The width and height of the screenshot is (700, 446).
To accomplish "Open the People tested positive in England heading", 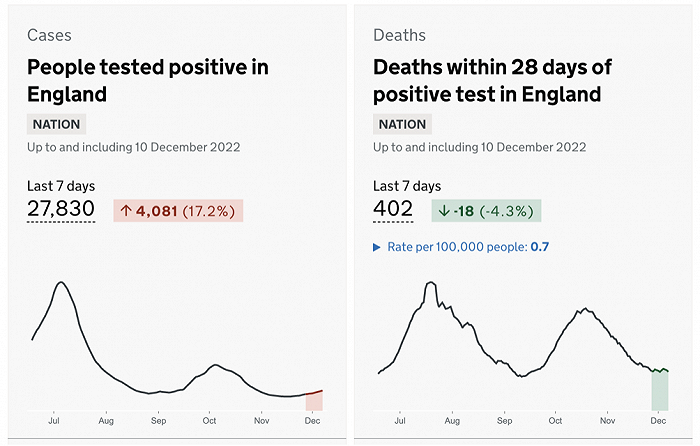I will click(147, 81).
